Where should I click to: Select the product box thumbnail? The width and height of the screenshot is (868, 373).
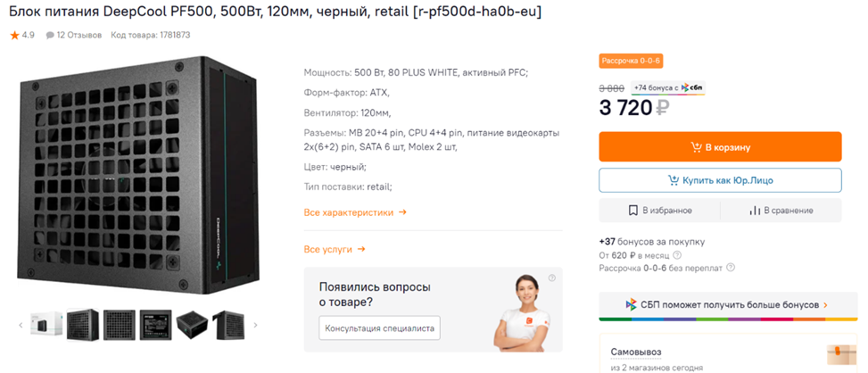coord(46,325)
